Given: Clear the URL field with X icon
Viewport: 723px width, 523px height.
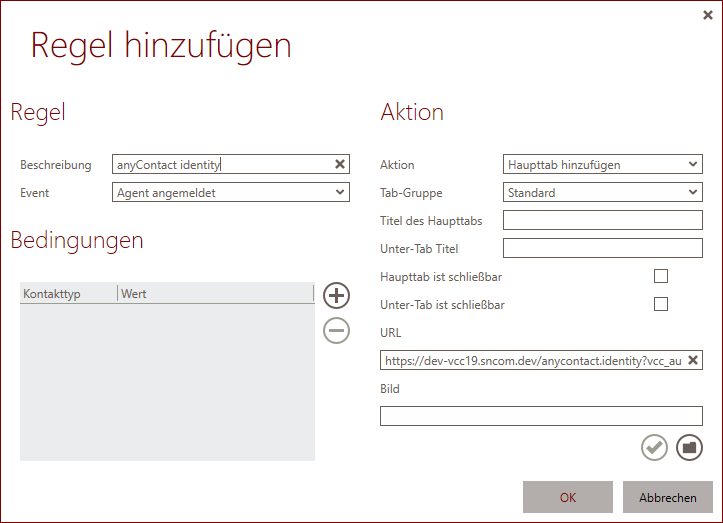Looking at the screenshot, I should click(693, 360).
